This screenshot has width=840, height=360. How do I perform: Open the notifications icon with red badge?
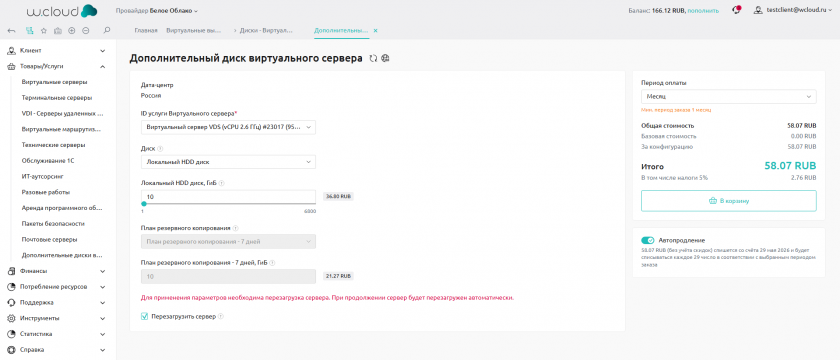tap(737, 10)
